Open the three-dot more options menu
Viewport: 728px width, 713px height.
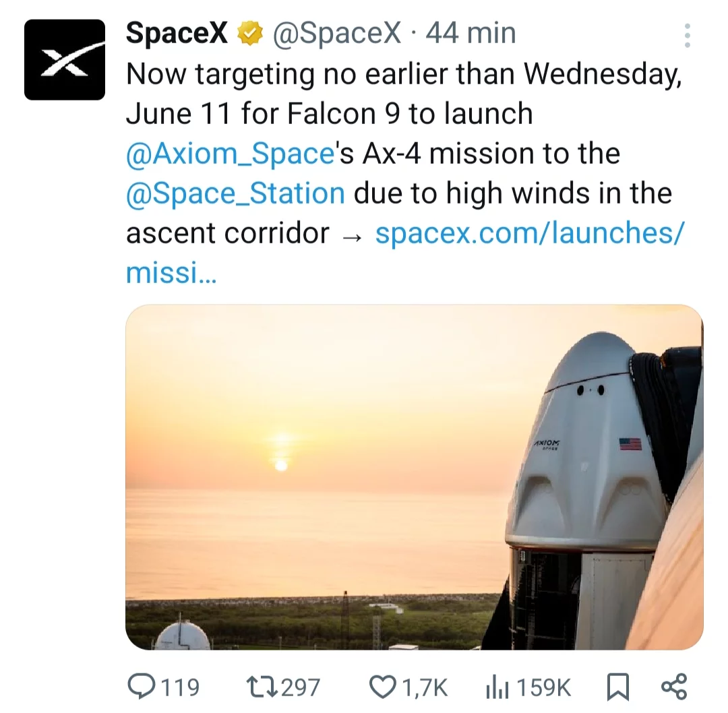pyautogui.click(x=687, y=36)
